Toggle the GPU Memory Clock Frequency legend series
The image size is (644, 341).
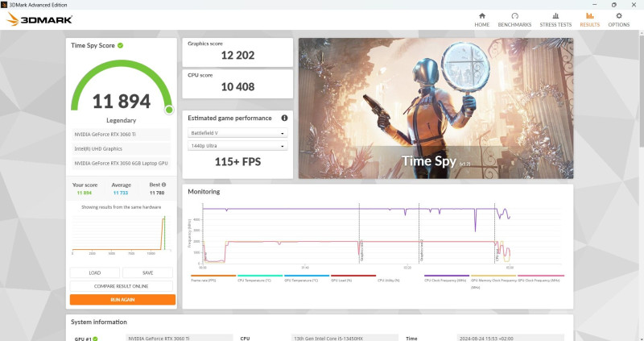pyautogui.click(x=493, y=281)
